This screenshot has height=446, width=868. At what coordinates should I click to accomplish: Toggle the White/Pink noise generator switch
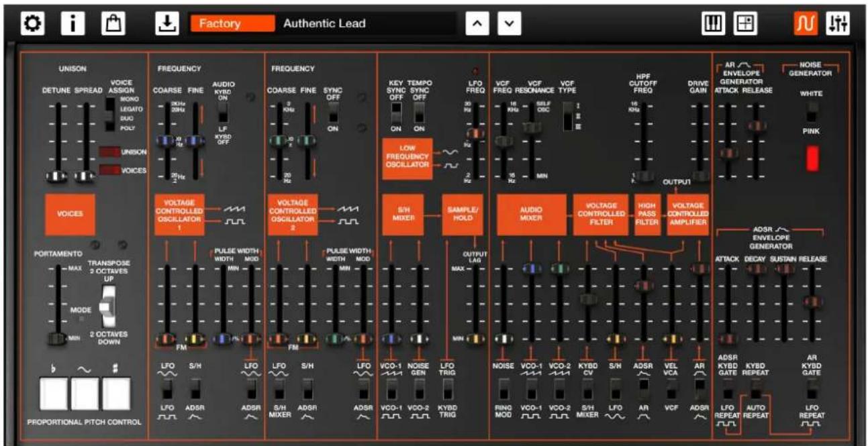point(812,112)
